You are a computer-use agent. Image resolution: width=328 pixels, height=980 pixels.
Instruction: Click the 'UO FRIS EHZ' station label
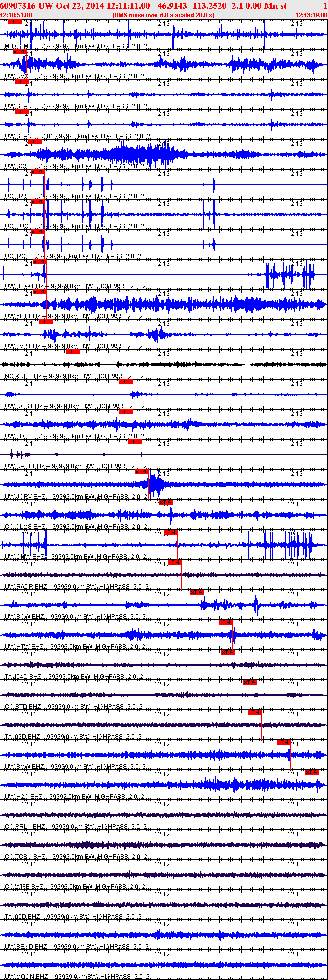click(24, 196)
